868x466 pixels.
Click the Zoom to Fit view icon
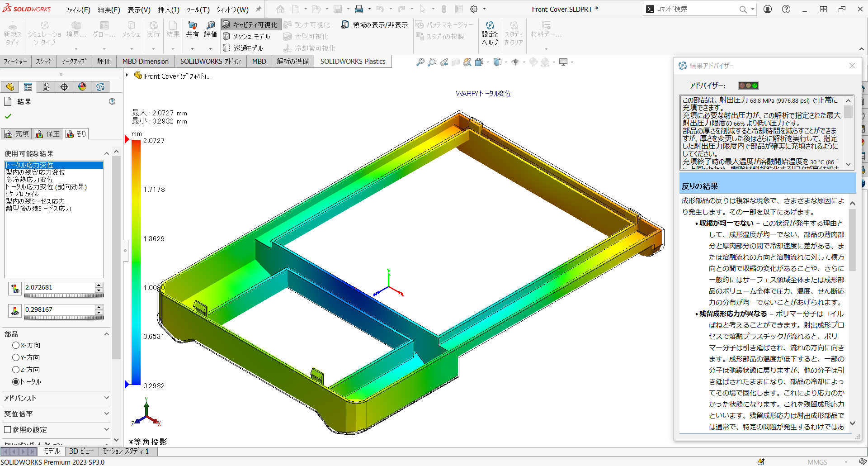click(x=420, y=62)
